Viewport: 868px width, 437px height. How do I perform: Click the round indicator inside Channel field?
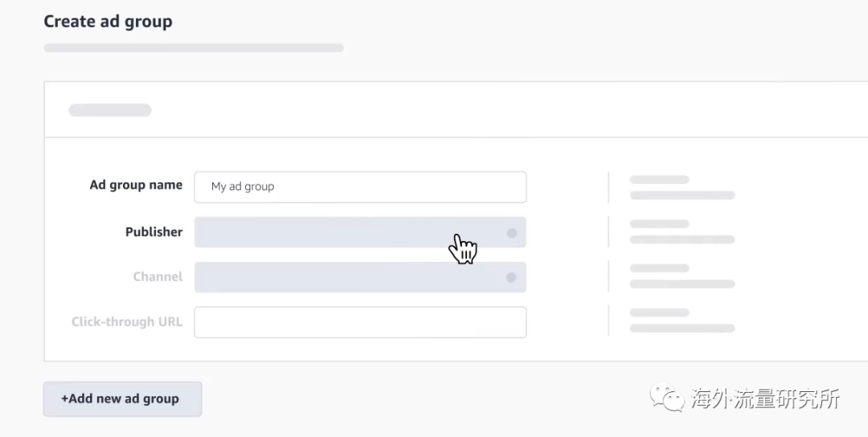(511, 277)
